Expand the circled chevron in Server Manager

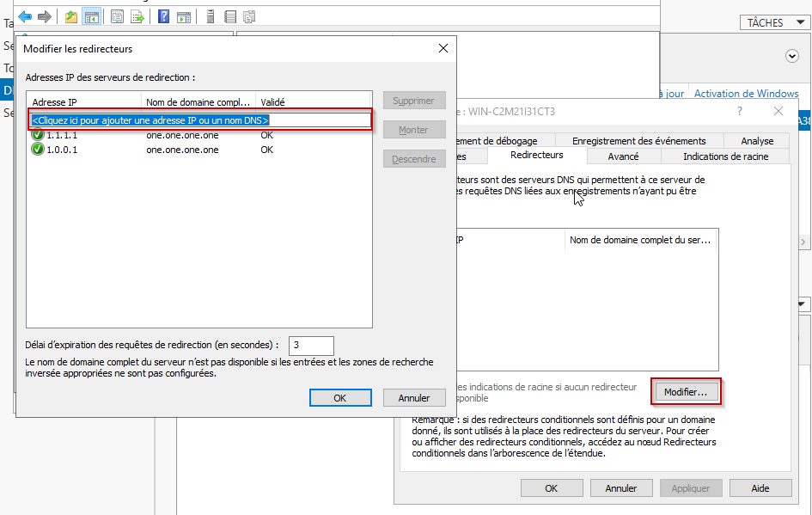point(791,56)
